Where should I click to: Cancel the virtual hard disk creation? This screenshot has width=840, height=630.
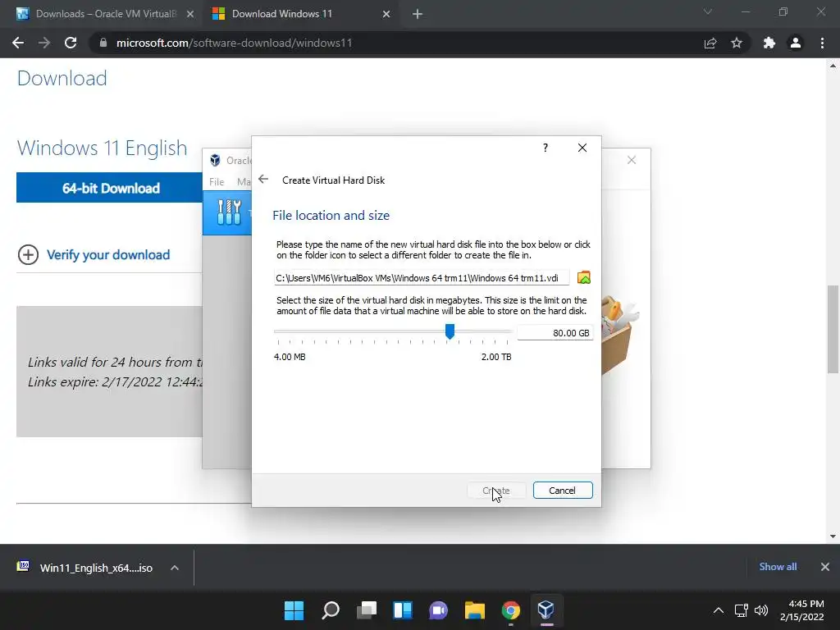point(563,491)
